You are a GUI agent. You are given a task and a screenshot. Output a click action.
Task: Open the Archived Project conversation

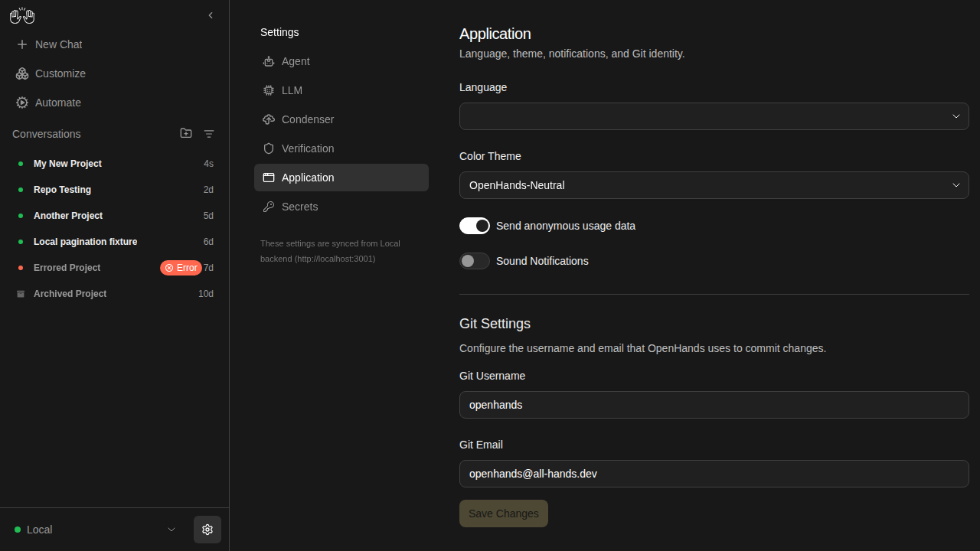click(115, 294)
